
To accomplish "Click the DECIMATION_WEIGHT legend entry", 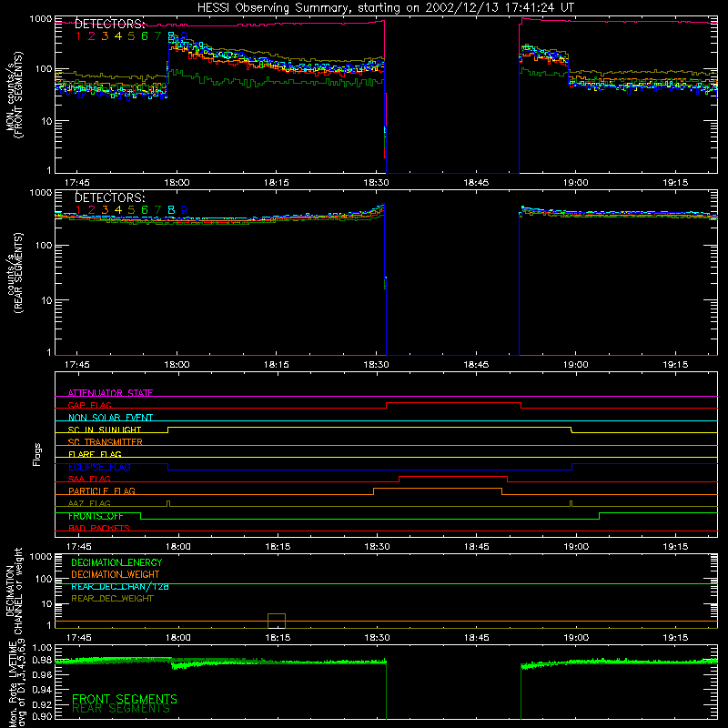I will [116, 574].
